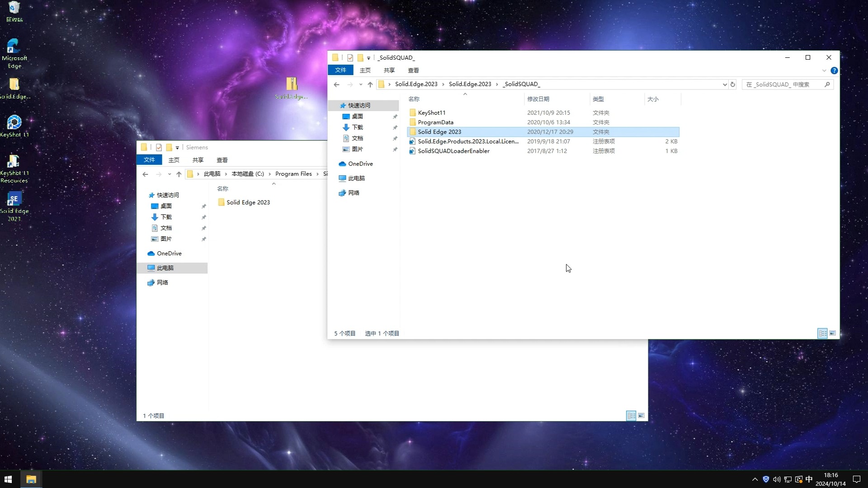868x488 pixels.
Task: Click File Explorer on the taskbar
Action: pyautogui.click(x=31, y=479)
